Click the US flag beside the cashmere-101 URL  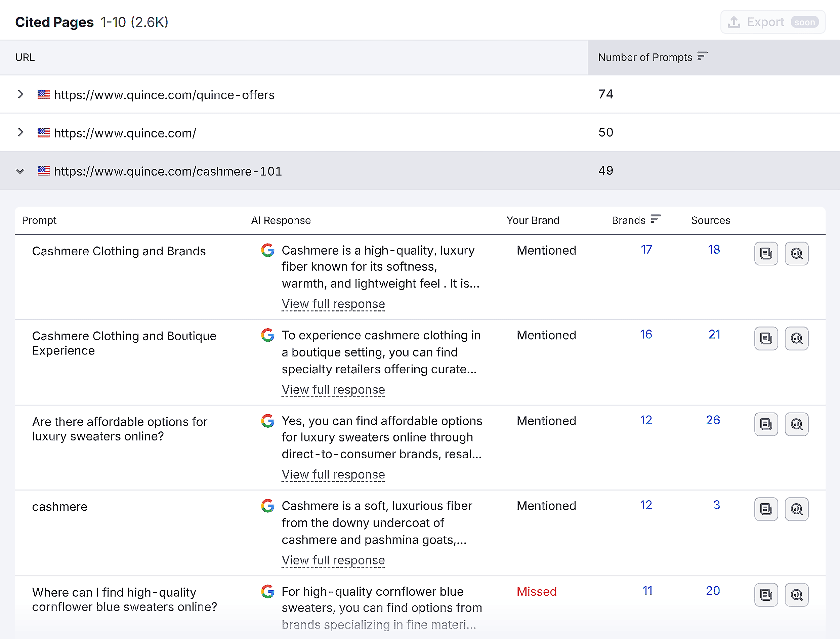43,171
